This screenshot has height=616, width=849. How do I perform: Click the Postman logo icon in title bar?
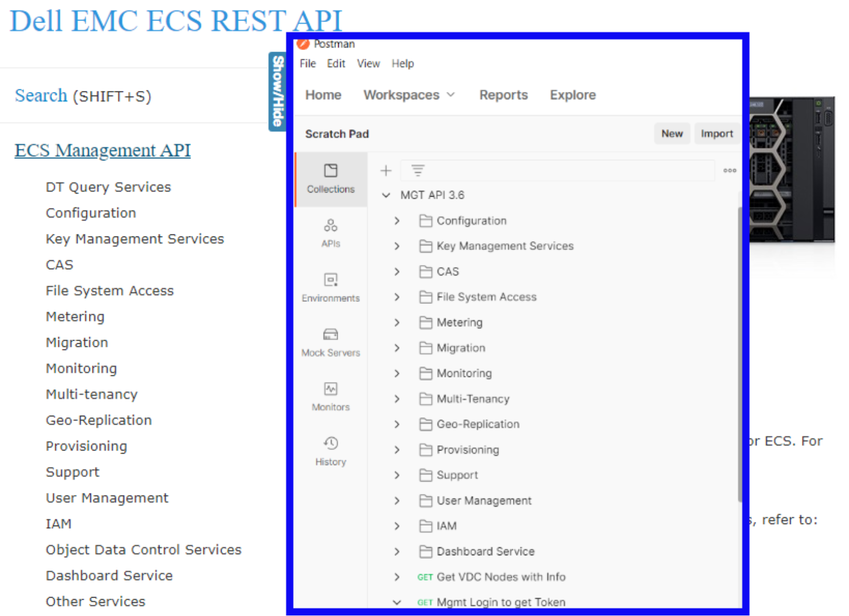point(303,44)
